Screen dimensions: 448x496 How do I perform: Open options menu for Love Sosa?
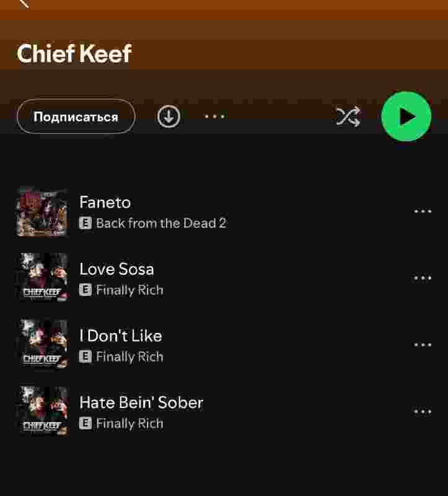click(423, 278)
